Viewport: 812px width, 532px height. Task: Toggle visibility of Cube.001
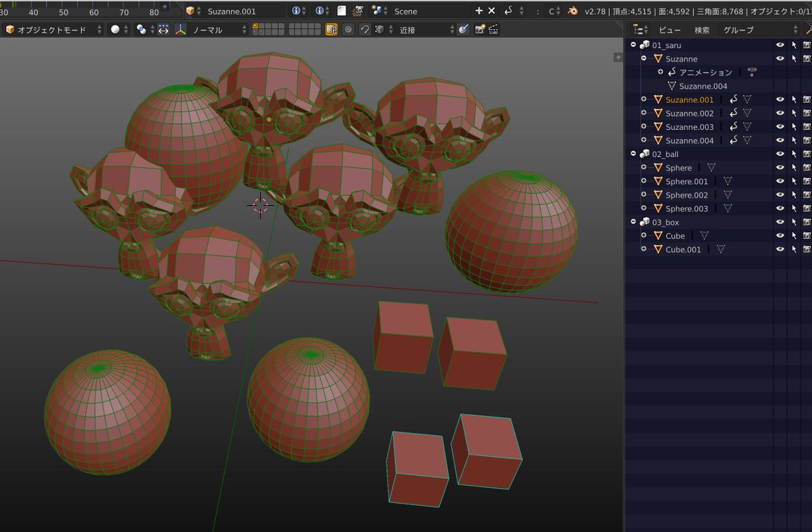point(780,249)
